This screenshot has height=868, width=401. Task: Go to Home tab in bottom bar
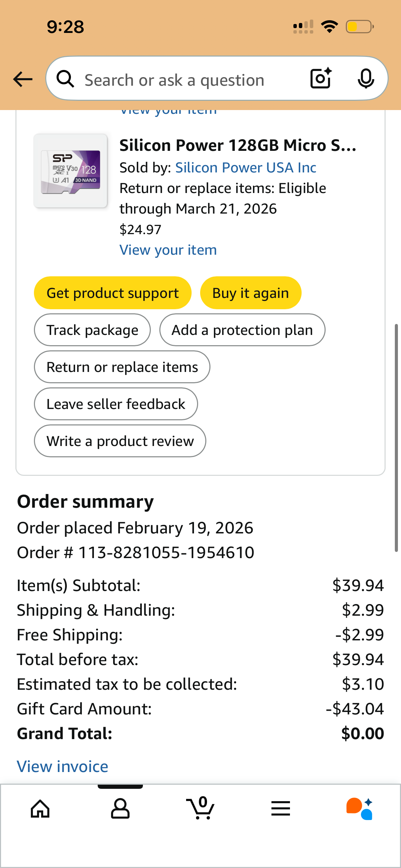click(x=40, y=809)
